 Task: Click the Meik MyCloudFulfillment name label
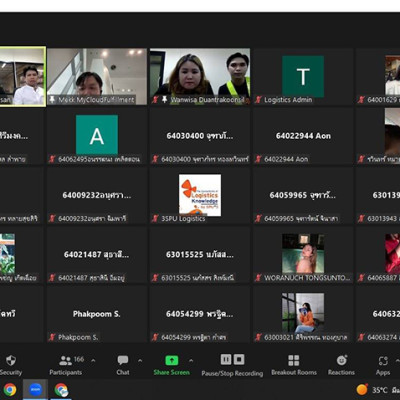tap(96, 100)
